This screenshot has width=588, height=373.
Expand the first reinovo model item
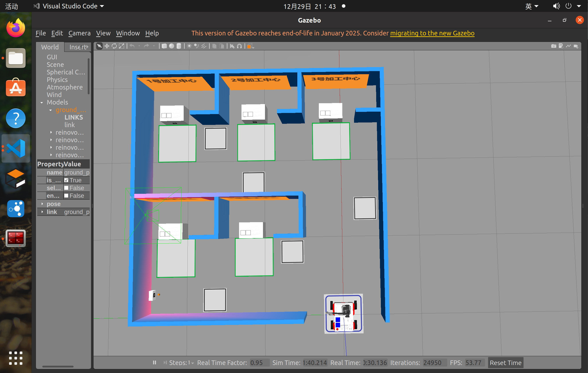51,132
